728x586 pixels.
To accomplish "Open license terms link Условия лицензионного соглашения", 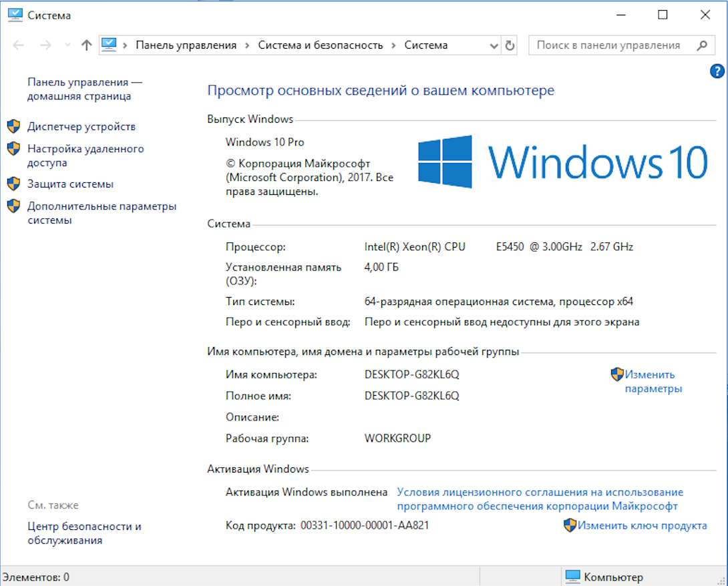I will tap(540, 499).
